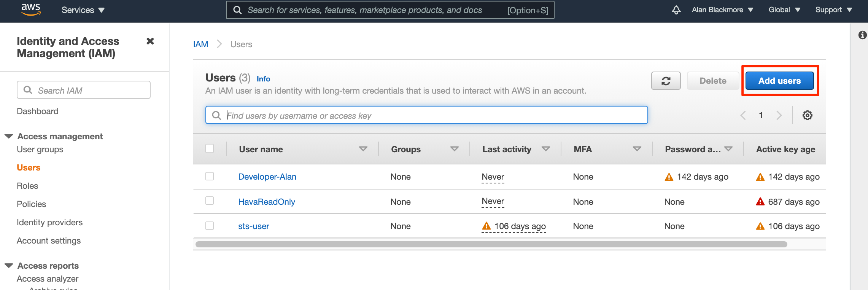Collapse the Access reports section
The width and height of the screenshot is (868, 290).
(x=9, y=266)
